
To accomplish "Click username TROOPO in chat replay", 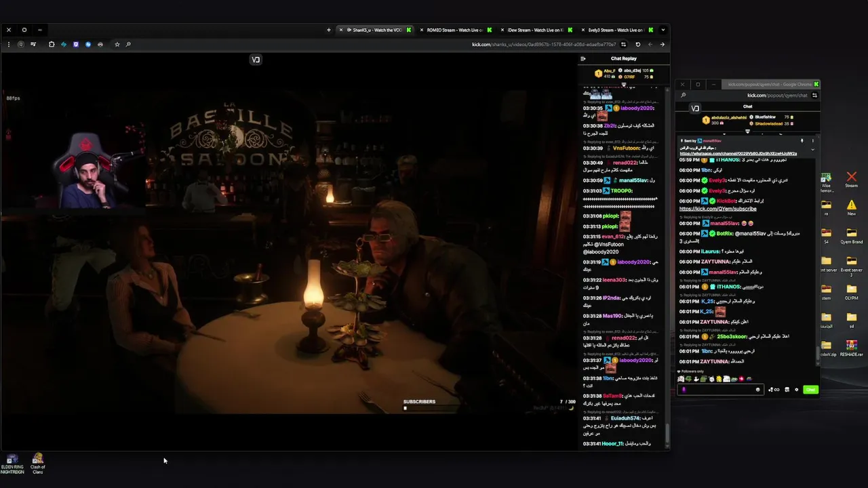I will pos(621,190).
